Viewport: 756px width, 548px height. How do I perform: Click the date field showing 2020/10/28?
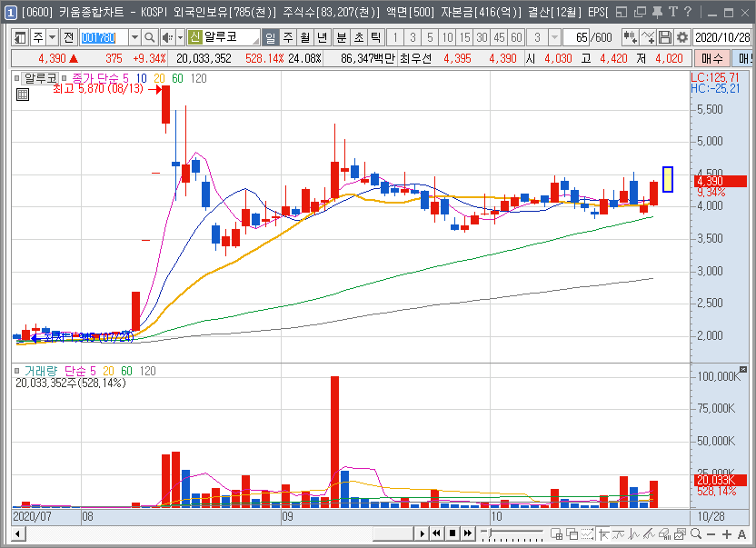(x=721, y=37)
